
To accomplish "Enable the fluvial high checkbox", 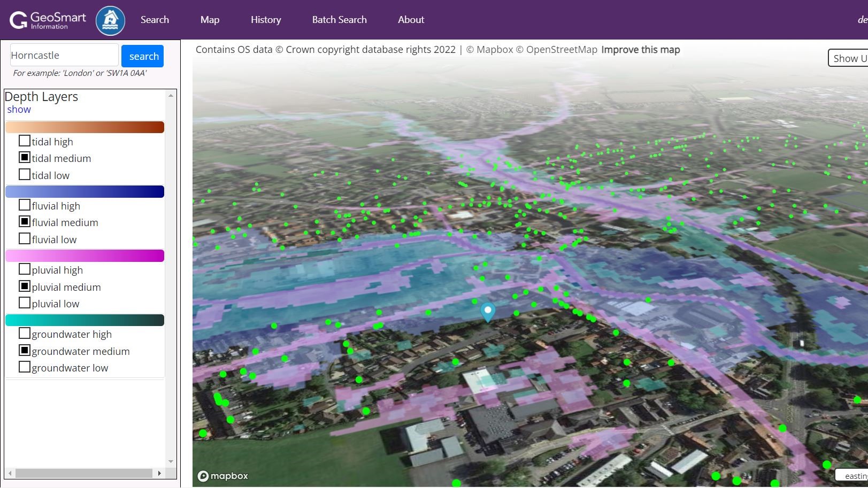I will [24, 205].
